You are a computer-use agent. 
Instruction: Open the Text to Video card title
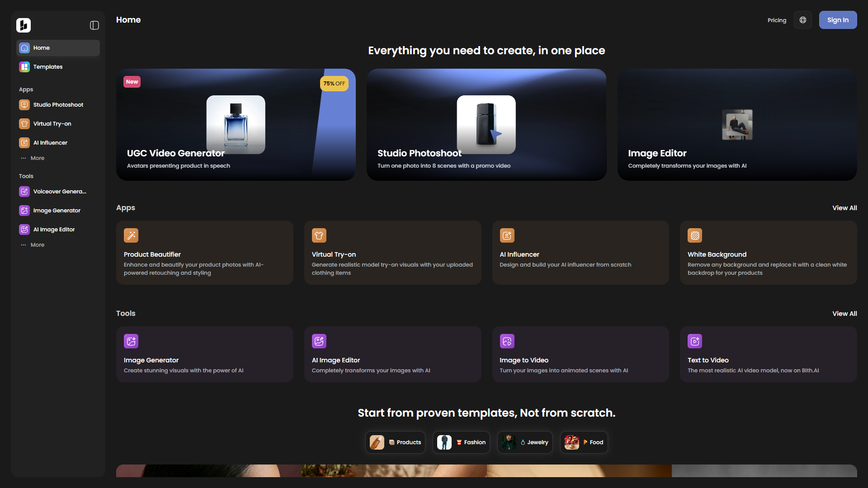tap(708, 360)
